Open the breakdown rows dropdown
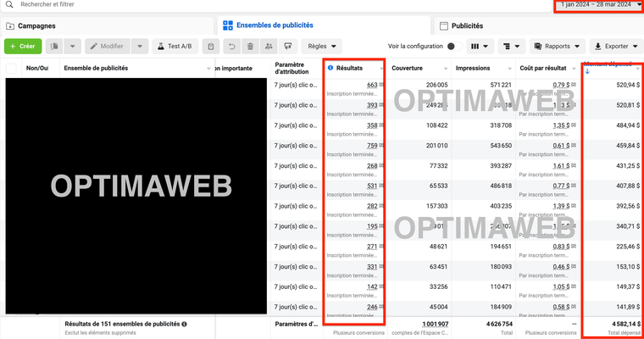Image resolution: width=644 pixels, height=339 pixels. (511, 47)
